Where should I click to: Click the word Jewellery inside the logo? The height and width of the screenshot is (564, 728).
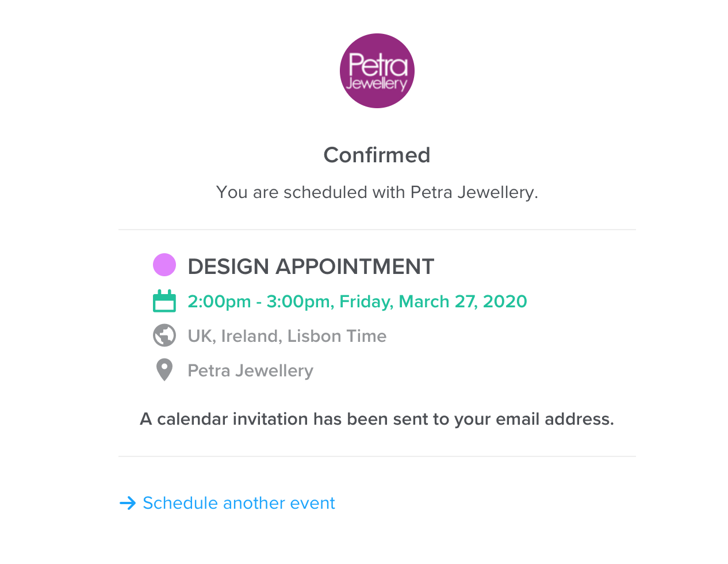[377, 83]
